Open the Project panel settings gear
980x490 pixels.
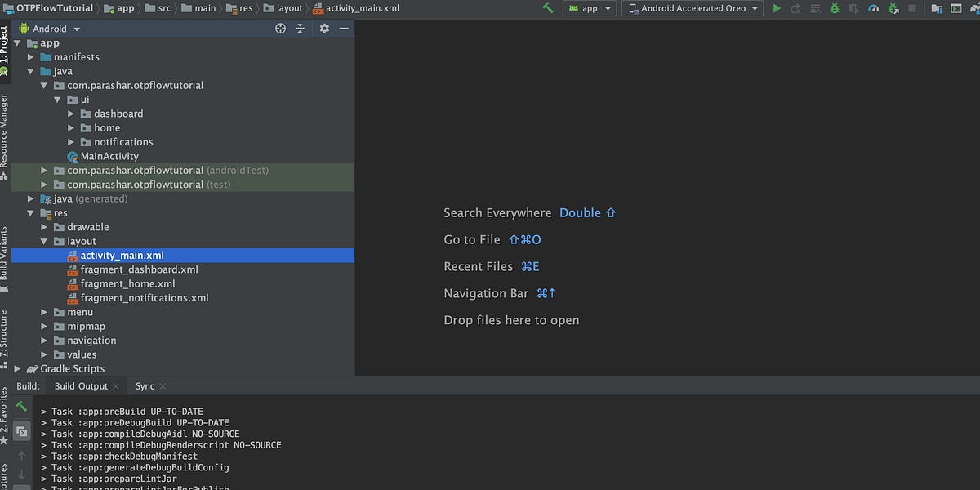[324, 28]
